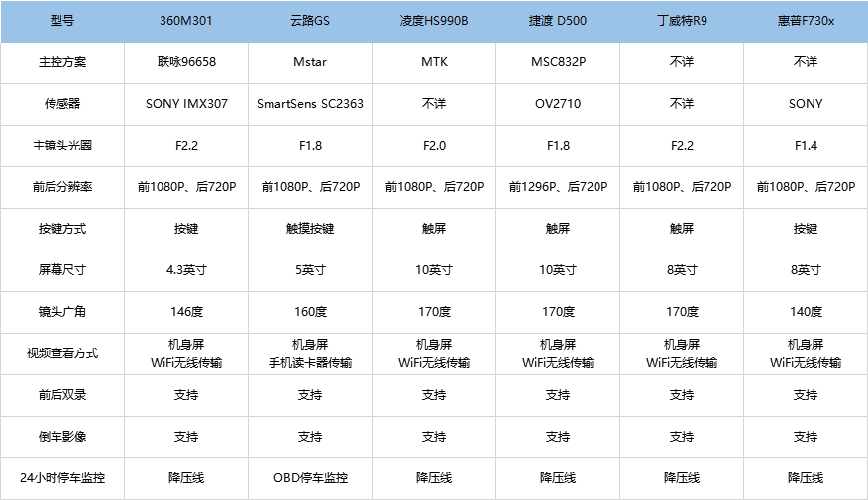Click the OV2710 cell
The height and width of the screenshot is (500, 868).
point(558,104)
